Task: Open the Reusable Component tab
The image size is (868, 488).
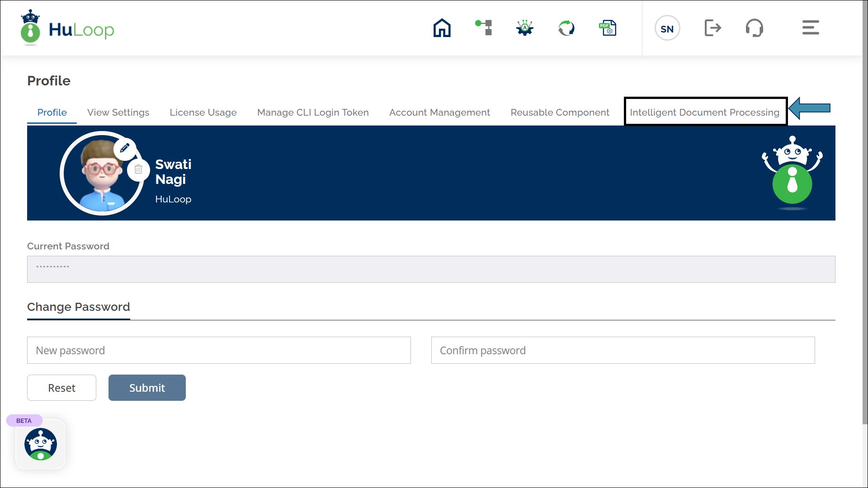Action: [560, 113]
